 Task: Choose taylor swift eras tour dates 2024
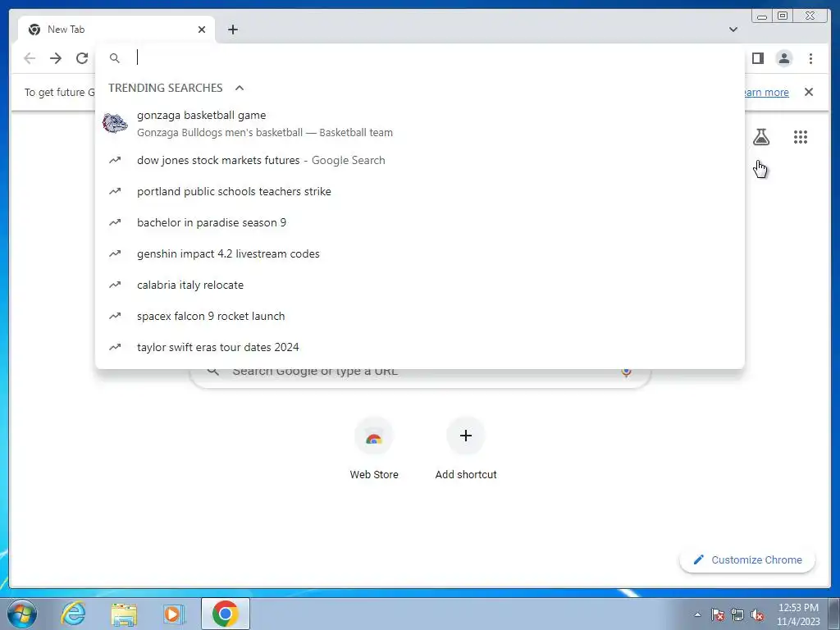[x=419, y=347]
